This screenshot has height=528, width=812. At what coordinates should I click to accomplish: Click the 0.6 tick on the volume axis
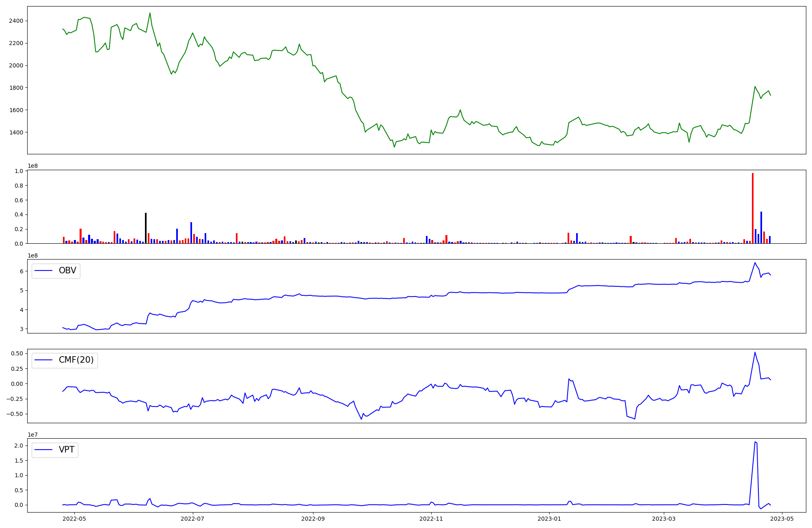coord(19,200)
